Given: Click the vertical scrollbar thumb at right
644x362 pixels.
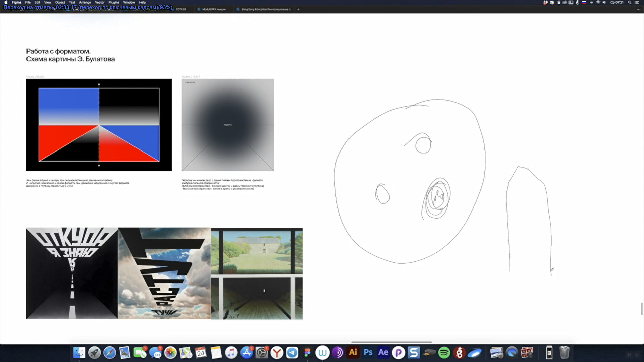Looking at the screenshot, I should [642, 309].
